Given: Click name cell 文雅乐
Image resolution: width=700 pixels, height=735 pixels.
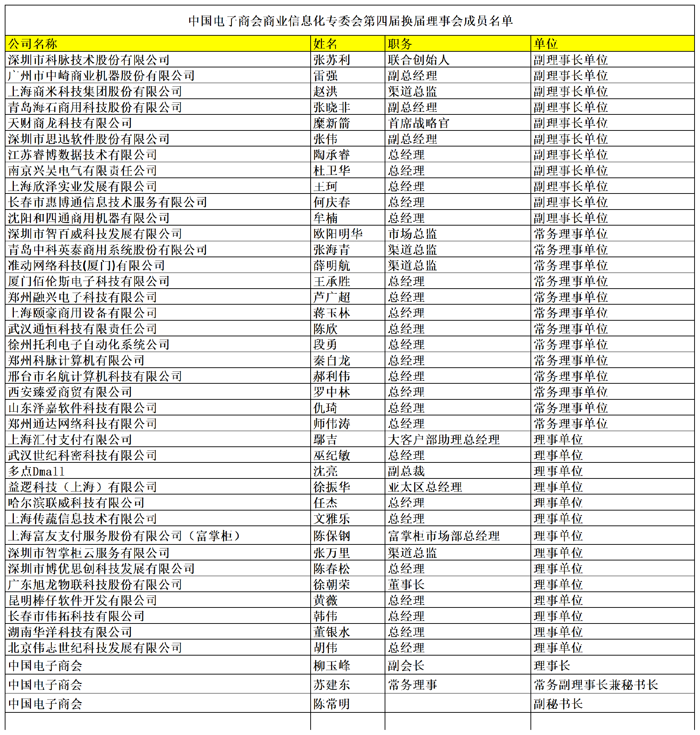Looking at the screenshot, I should click(x=348, y=519).
